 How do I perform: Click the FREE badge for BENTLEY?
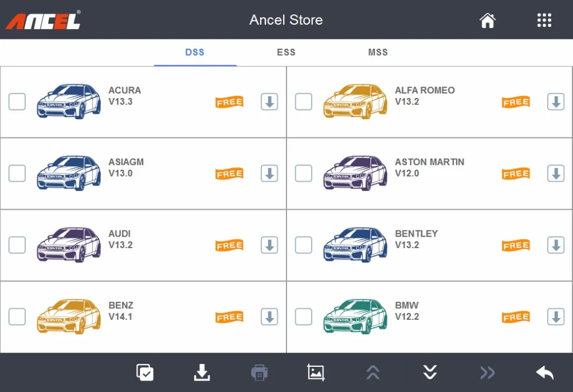click(516, 245)
